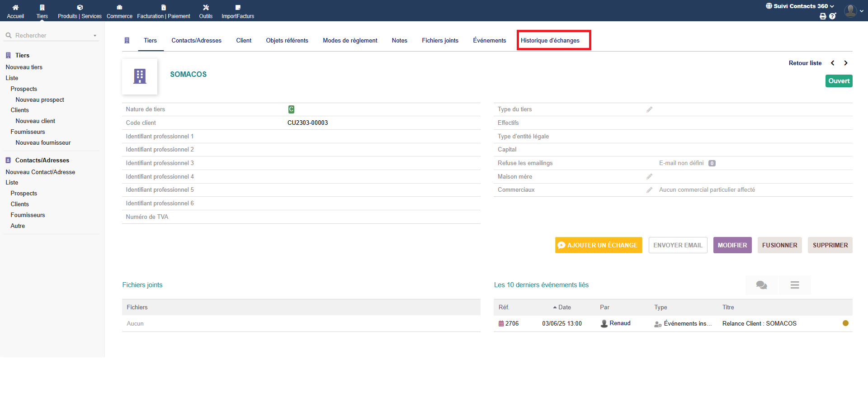Open the user profile dropdown

[x=854, y=11]
